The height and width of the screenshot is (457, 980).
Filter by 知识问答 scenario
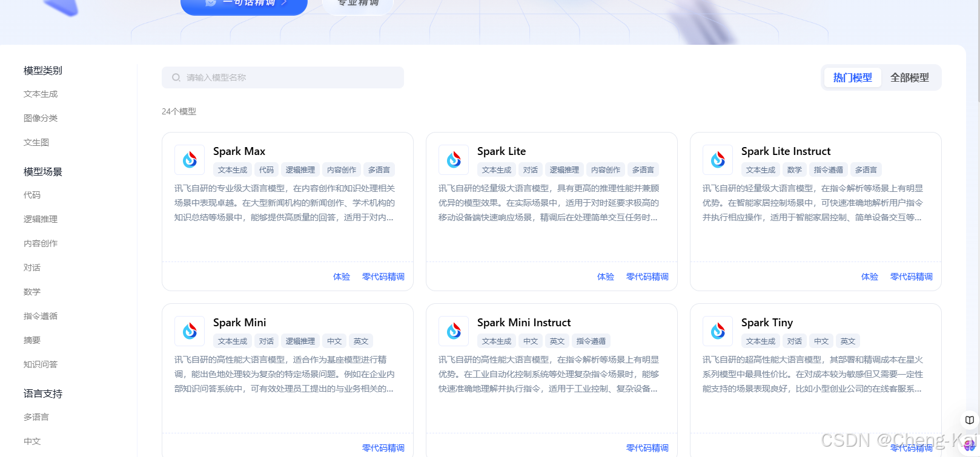41,364
